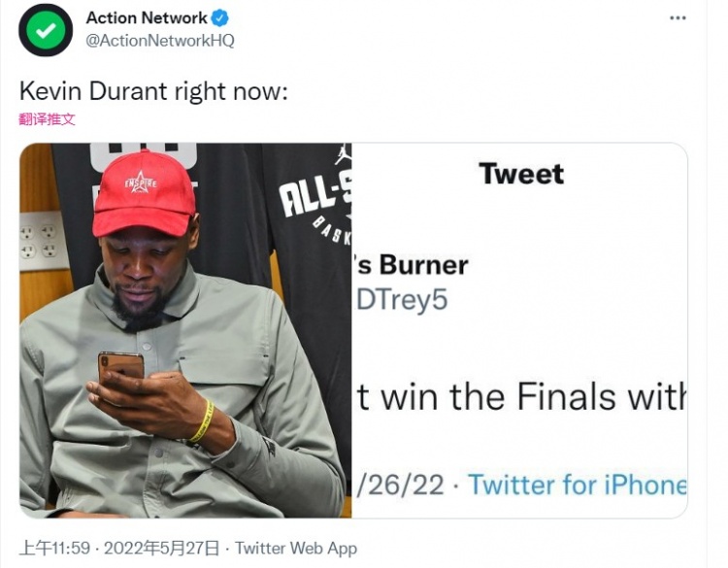Click the DTrey5 handle in image

pos(402,300)
